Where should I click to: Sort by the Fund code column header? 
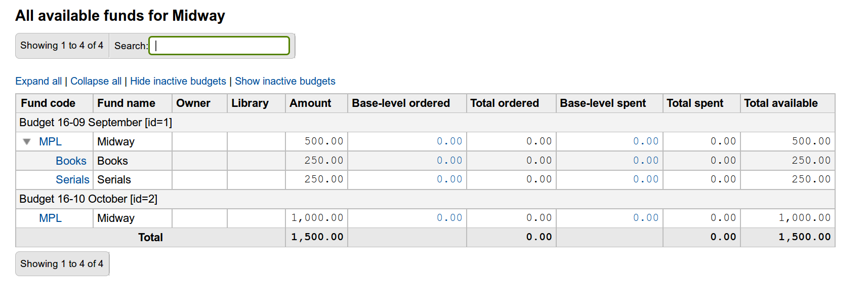[x=48, y=103]
